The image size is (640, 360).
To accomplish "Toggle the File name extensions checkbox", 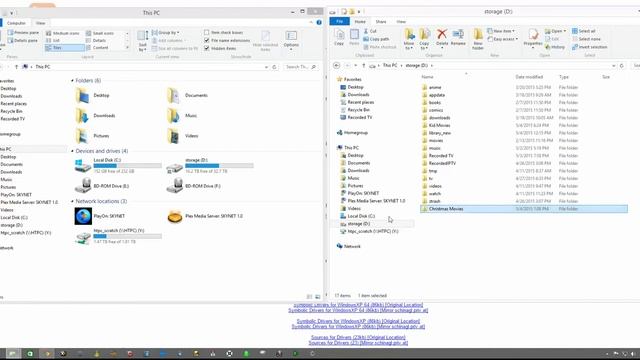I will click(x=207, y=40).
